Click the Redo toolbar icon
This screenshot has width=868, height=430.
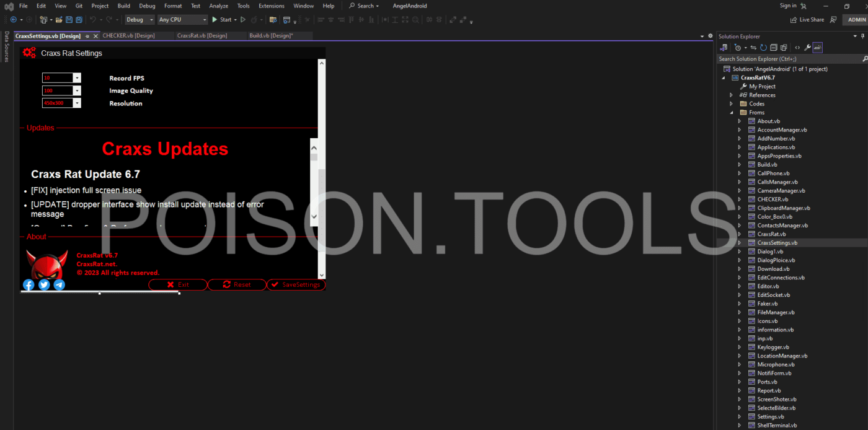pos(109,20)
